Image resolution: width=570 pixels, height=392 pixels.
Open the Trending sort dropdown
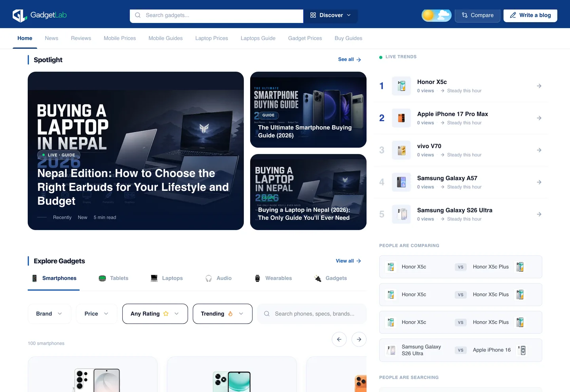(222, 314)
